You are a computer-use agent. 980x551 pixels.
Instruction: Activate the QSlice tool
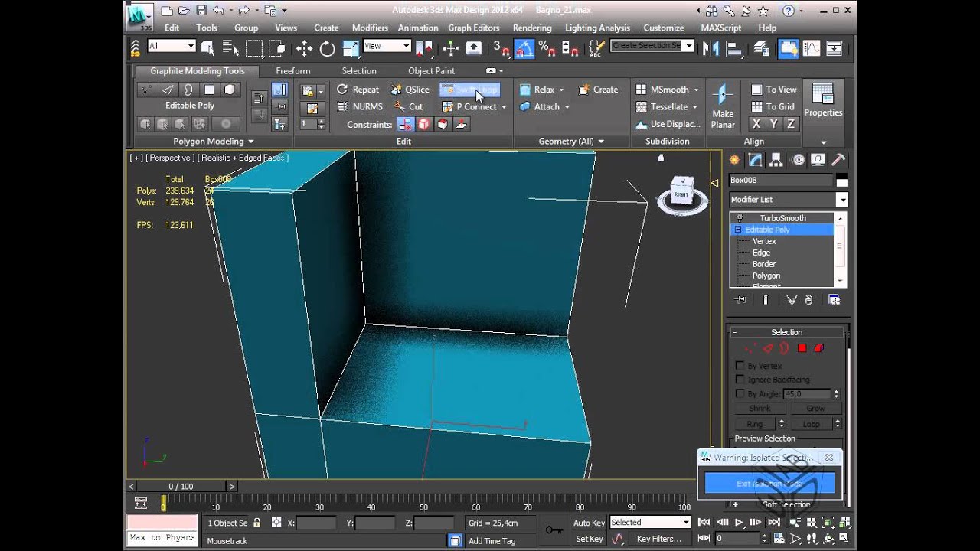410,90
